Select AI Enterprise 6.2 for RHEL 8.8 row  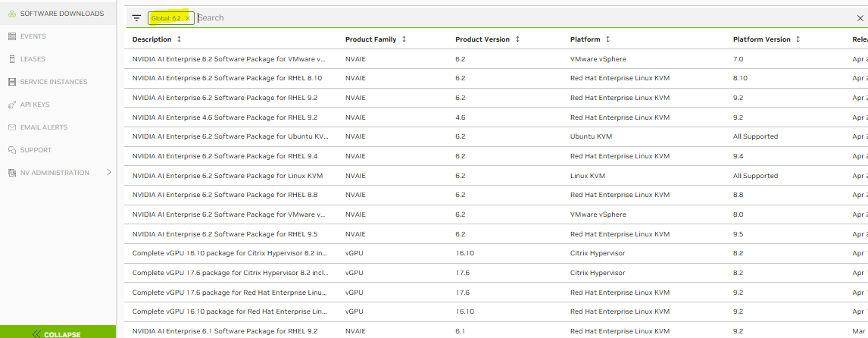point(497,195)
